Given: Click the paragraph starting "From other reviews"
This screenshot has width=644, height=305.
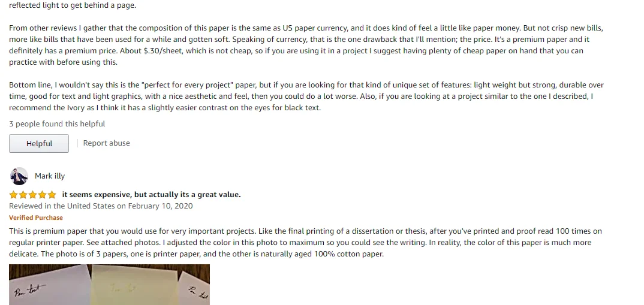Looking at the screenshot, I should pos(300,45).
